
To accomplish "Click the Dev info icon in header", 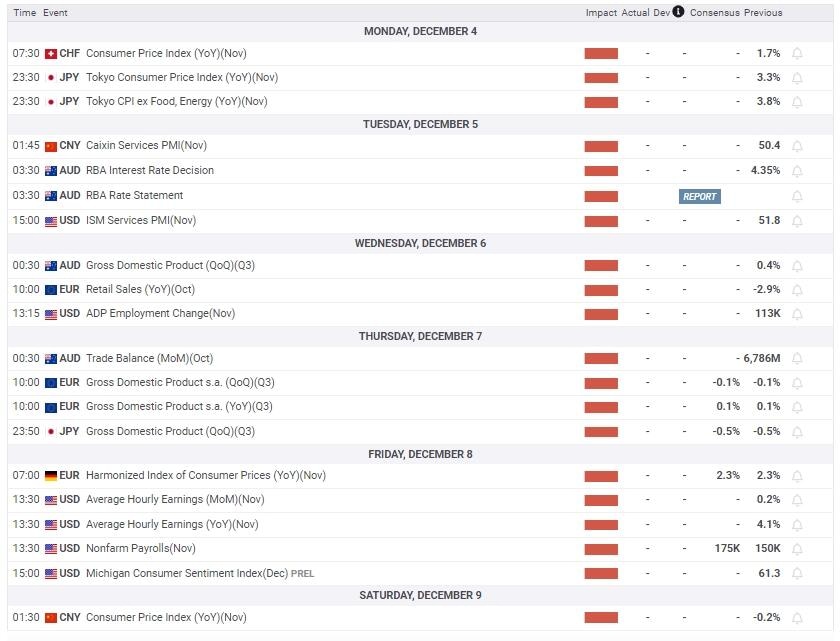I will [678, 11].
